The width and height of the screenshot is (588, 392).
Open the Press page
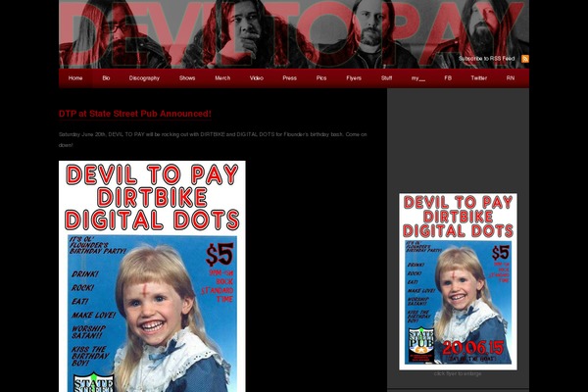point(289,78)
